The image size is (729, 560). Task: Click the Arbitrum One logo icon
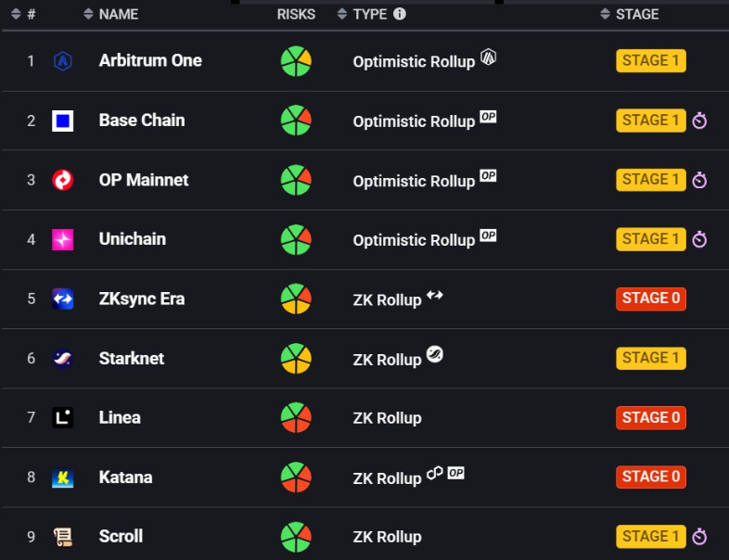coord(63,61)
